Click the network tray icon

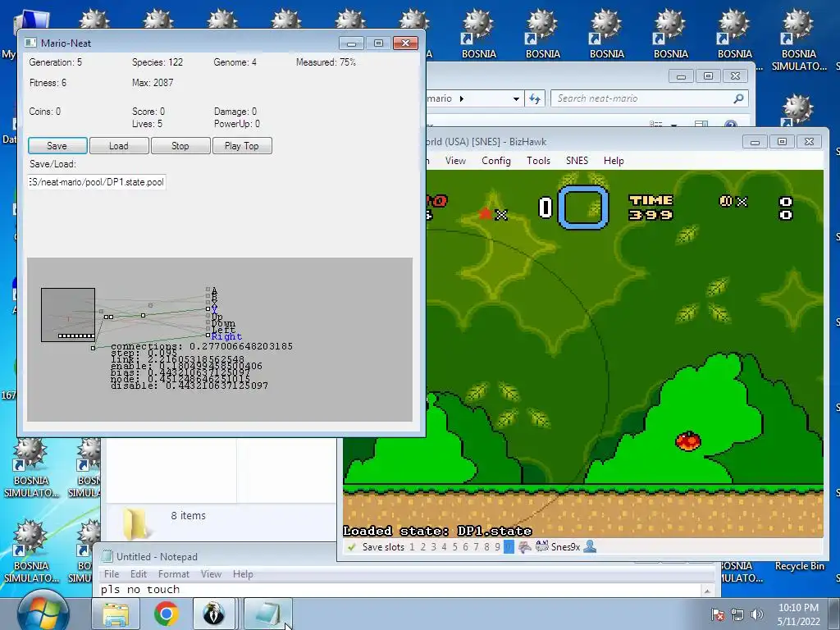[737, 614]
